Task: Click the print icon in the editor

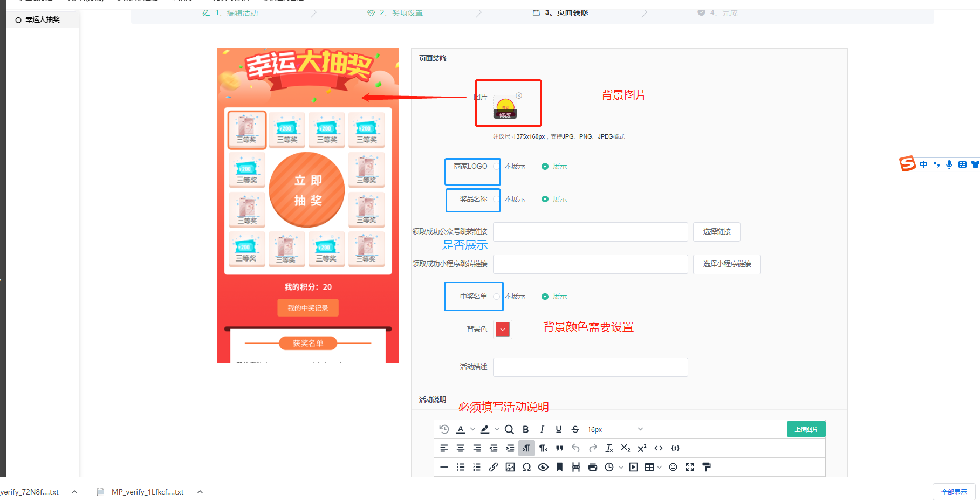Action: point(593,467)
